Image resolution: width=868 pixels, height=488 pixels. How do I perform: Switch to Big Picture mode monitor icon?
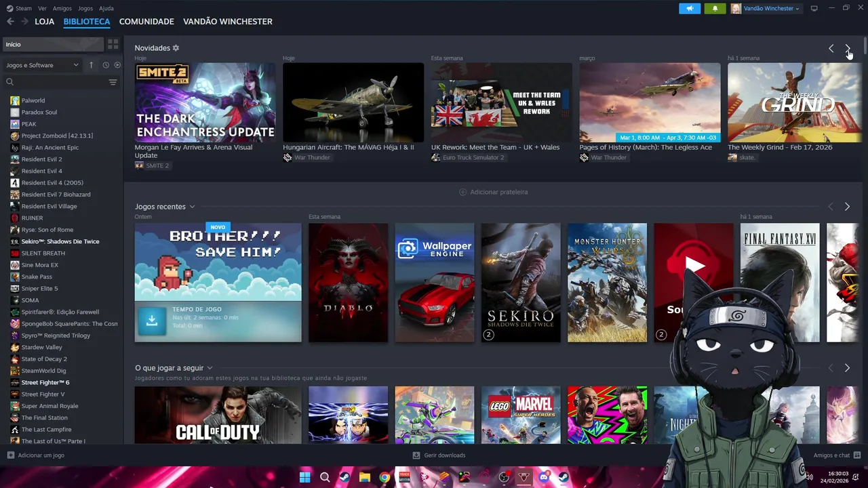[x=814, y=8]
